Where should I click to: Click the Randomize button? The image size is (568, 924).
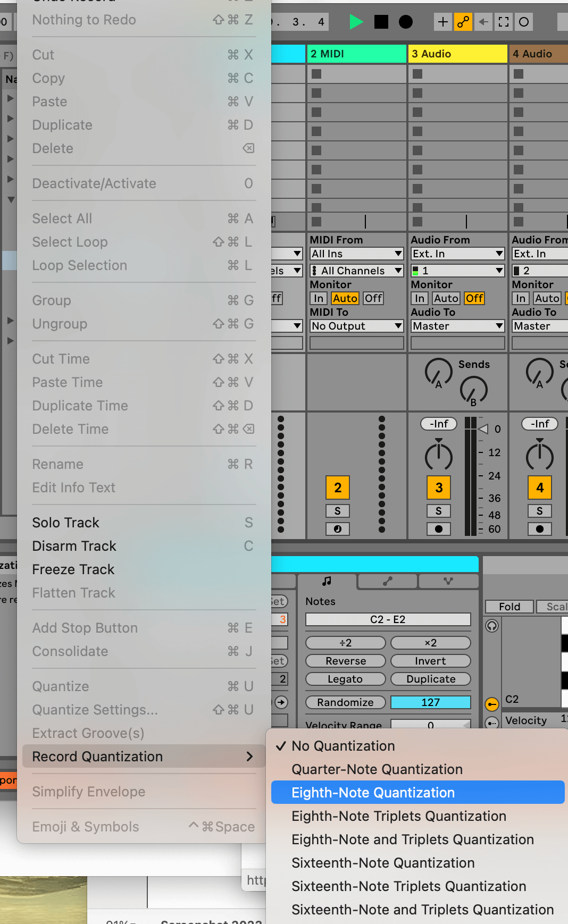click(346, 702)
